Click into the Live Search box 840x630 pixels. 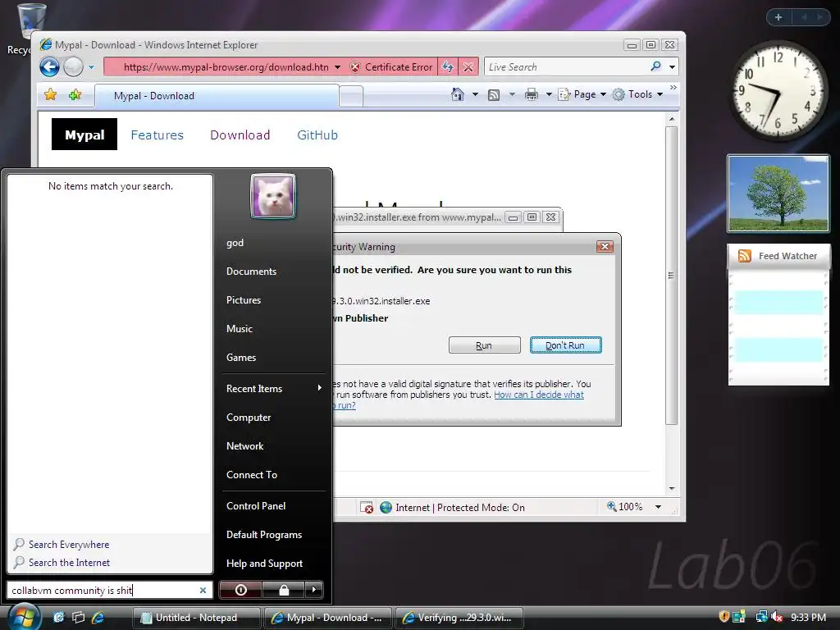point(565,67)
